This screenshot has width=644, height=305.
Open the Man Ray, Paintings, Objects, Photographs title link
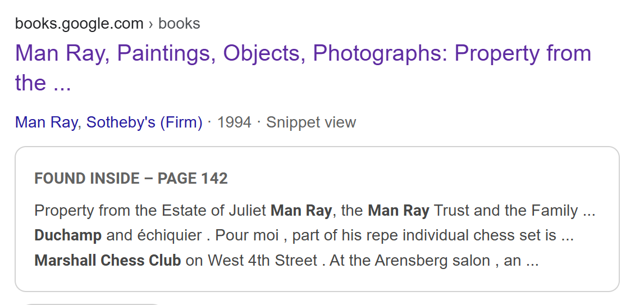(x=303, y=53)
